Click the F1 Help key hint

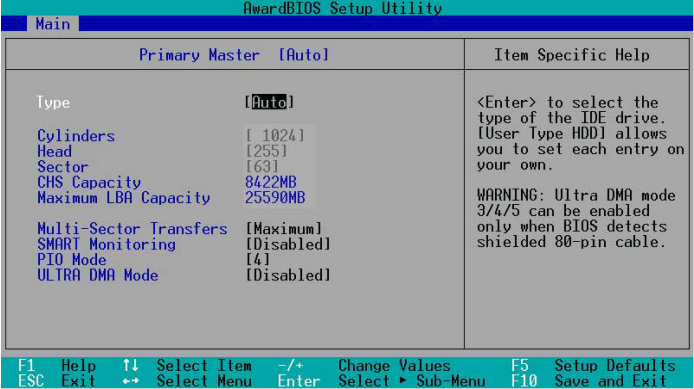click(57, 366)
